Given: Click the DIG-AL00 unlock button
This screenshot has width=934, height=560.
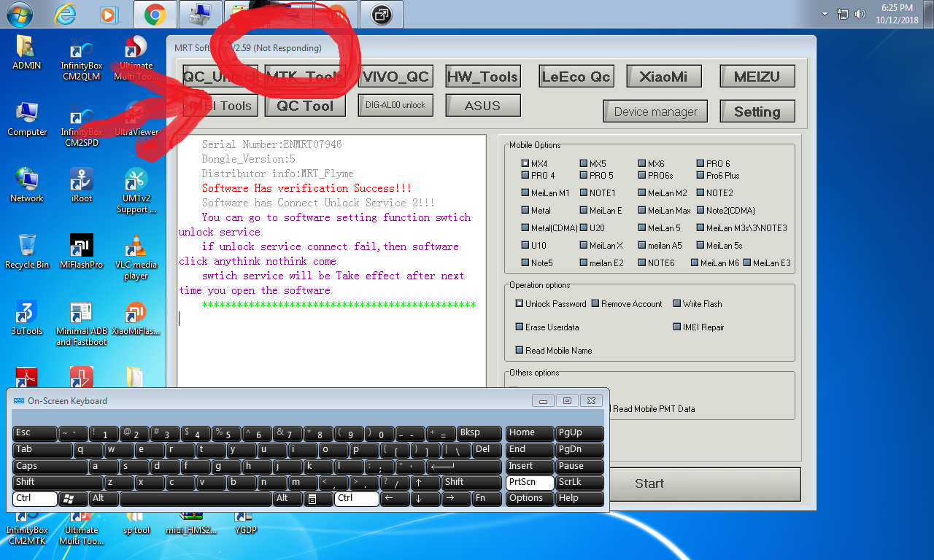Looking at the screenshot, I should (x=395, y=105).
